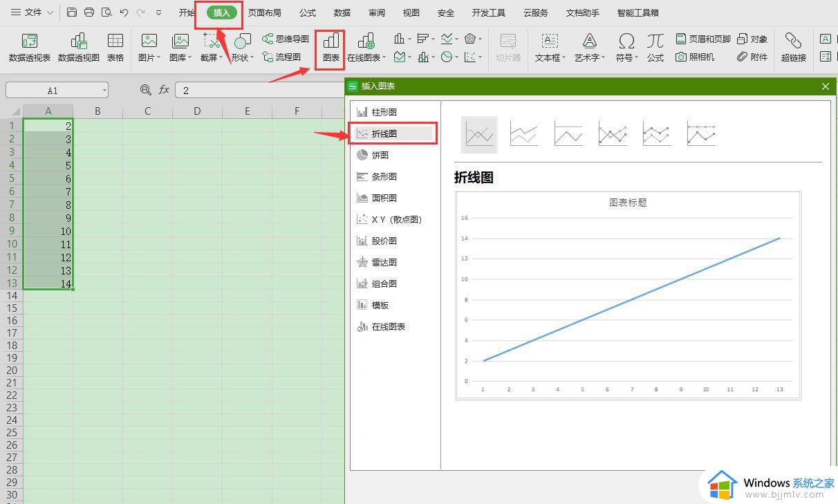Open the 开发工具 ribbon tab
The image size is (838, 504).
click(x=489, y=12)
